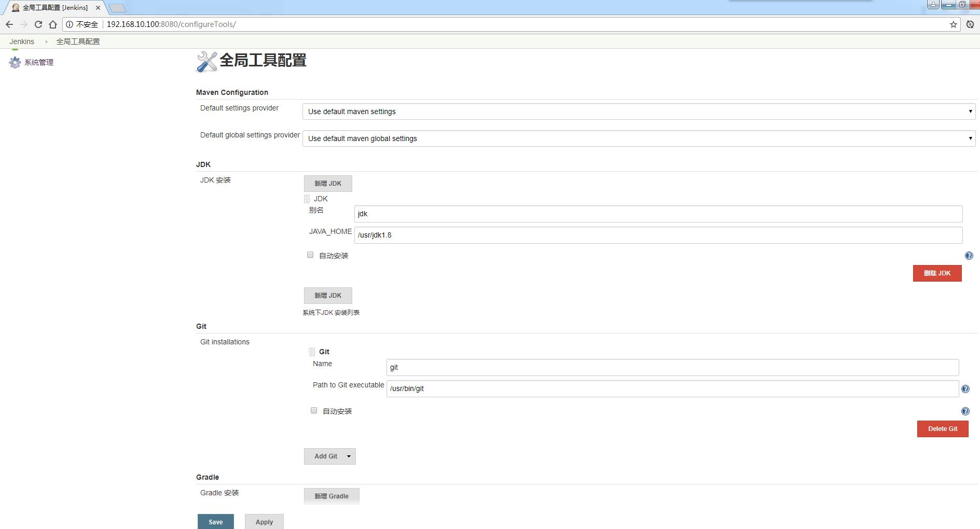
Task: Click the Gradle 安装 label
Action: coord(219,493)
